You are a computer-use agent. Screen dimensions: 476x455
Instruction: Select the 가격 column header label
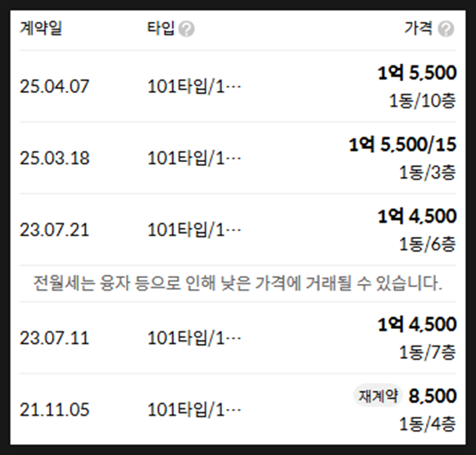tap(418, 28)
